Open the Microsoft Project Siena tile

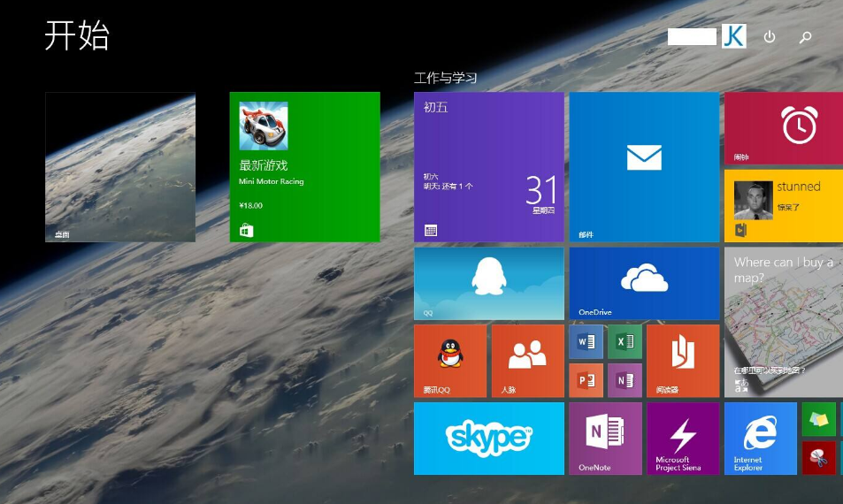point(683,438)
